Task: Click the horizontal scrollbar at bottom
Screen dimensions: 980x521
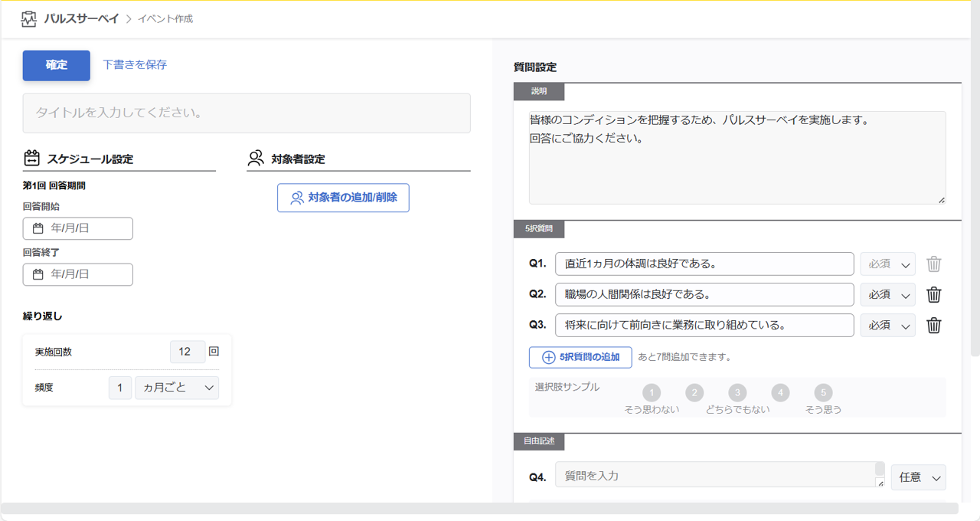Action: point(479,509)
